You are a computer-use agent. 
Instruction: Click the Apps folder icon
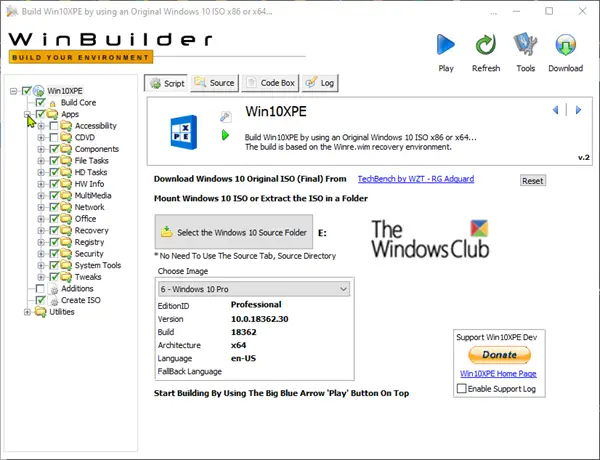pos(52,114)
